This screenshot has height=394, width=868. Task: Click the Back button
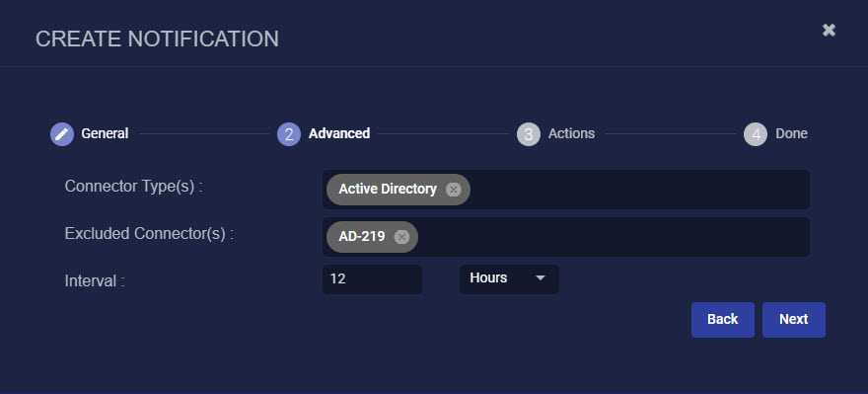[x=723, y=320]
